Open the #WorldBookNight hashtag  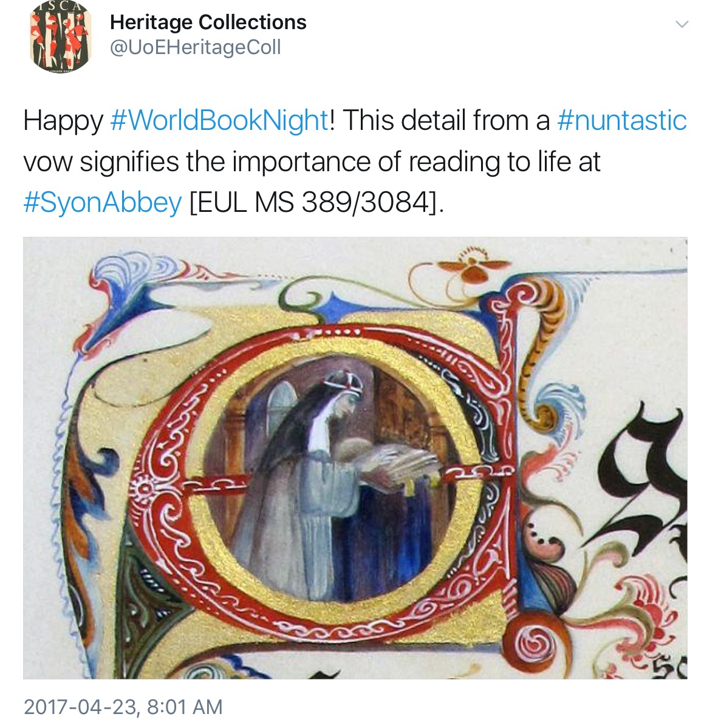click(219, 121)
